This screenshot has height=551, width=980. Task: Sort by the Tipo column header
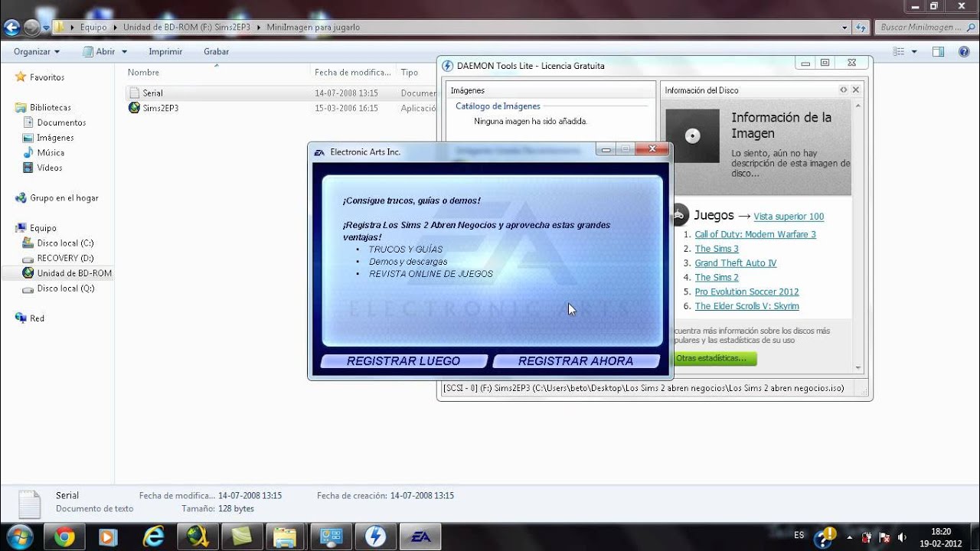coord(410,72)
